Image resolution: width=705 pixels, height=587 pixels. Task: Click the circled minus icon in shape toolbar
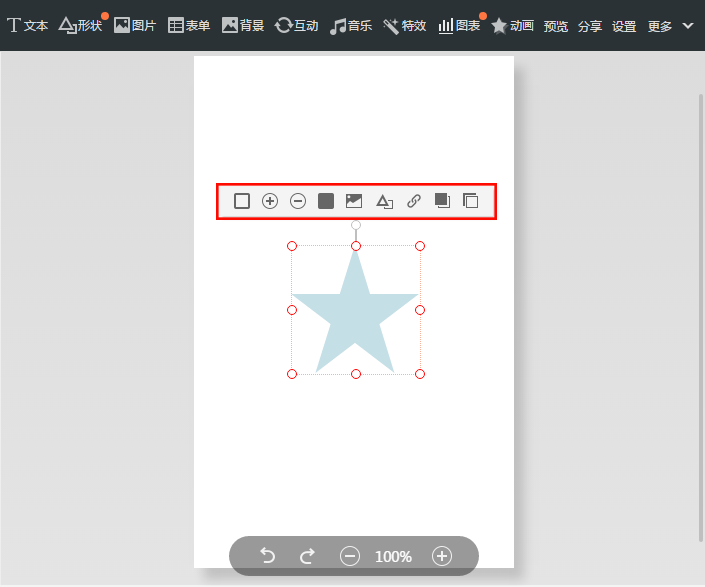(x=298, y=201)
